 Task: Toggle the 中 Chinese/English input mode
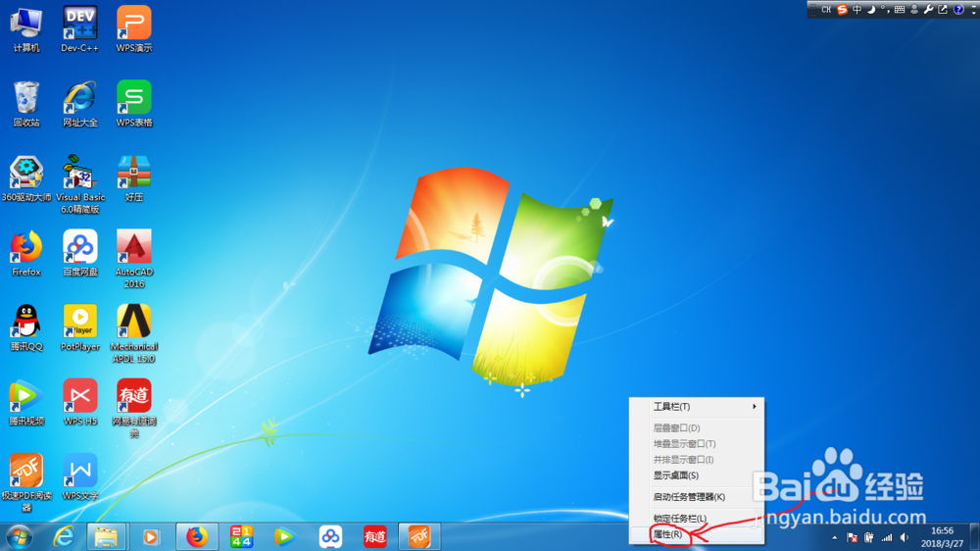pos(857,10)
